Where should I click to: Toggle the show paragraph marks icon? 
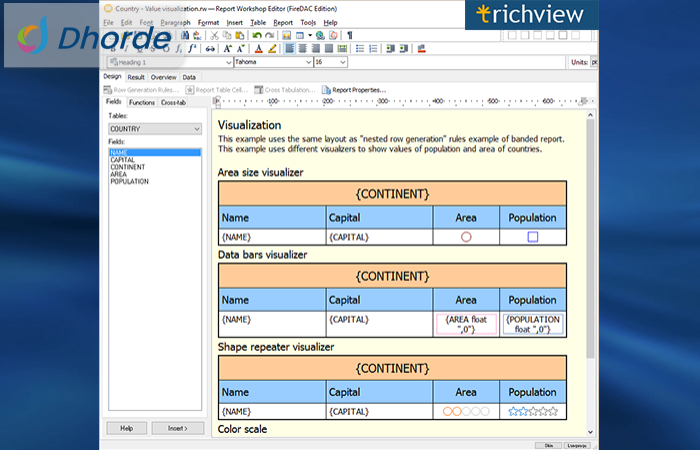tap(350, 36)
